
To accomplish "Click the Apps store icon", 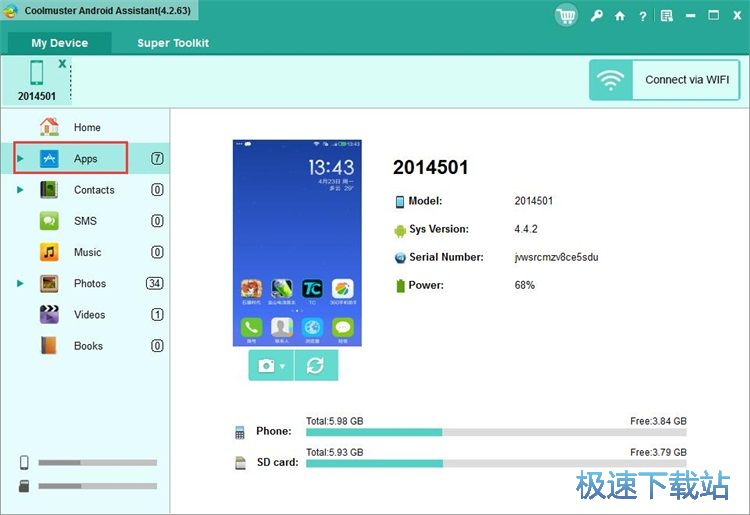I will click(x=49, y=158).
